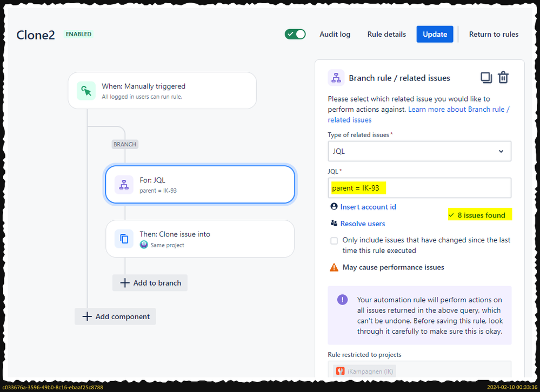The image size is (540, 392).
Task: Click the Add component button
Action: (115, 316)
